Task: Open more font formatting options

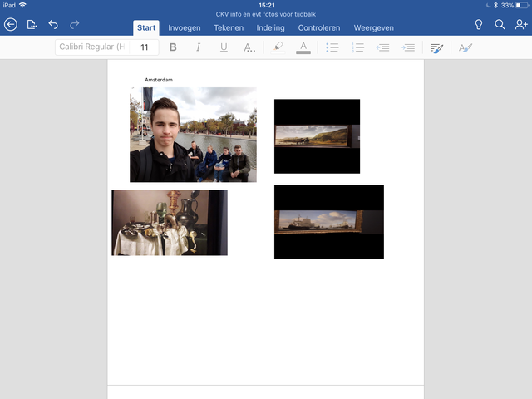Action: 249,47
